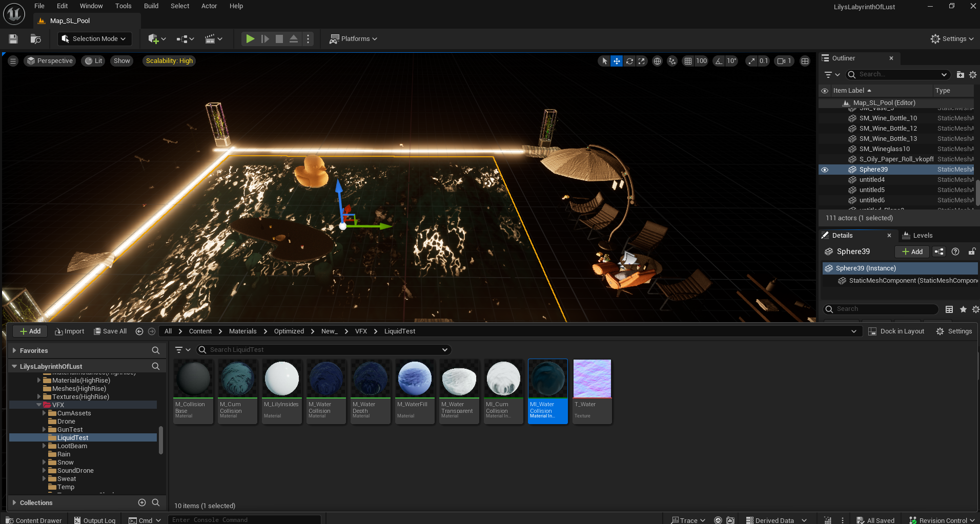Viewport: 980px width, 524px height.
Task: Toggle rotation snap angle icon
Action: point(719,61)
